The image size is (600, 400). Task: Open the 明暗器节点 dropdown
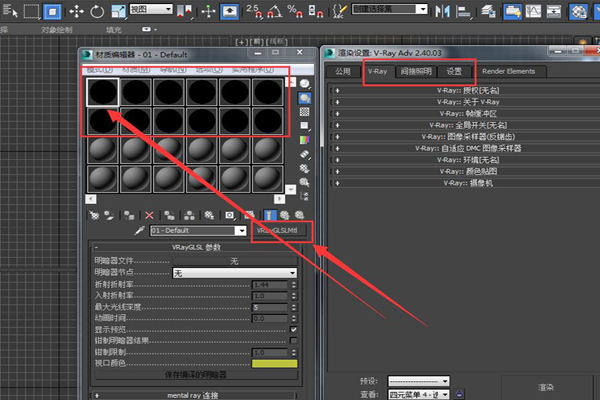pos(235,273)
